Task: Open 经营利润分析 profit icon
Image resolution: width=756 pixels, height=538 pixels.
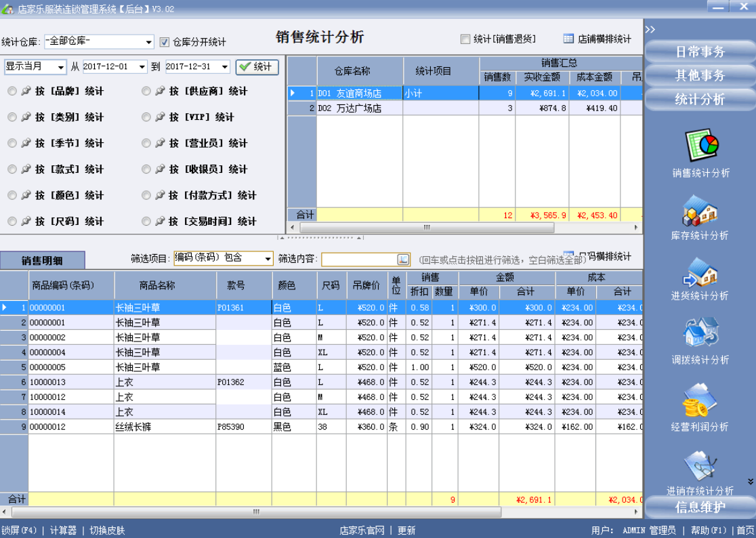Action: pyautogui.click(x=700, y=400)
